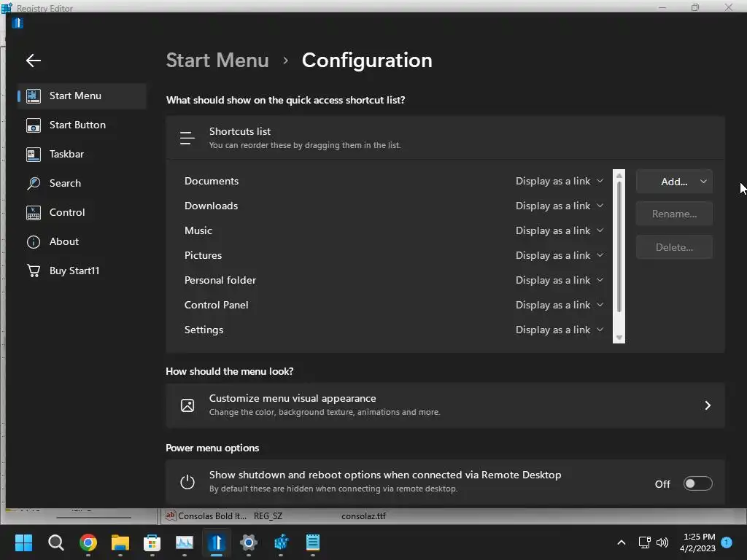The height and width of the screenshot is (560, 747).
Task: Click the Start11 app icon in title area
Action: [18, 23]
